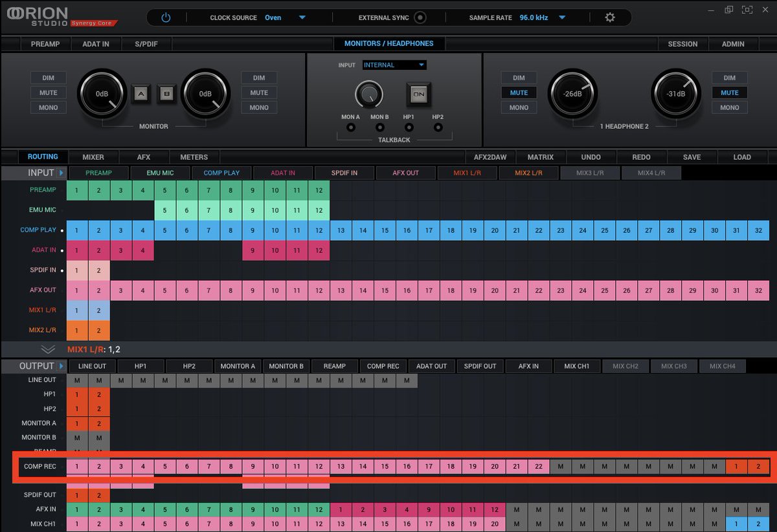777x532 pixels.
Task: Open the settings gear icon
Action: click(610, 17)
